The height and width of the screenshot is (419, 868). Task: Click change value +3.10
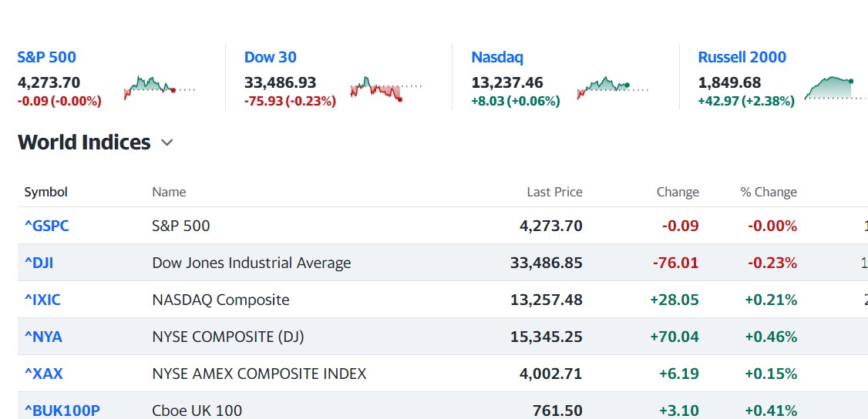coord(678,411)
